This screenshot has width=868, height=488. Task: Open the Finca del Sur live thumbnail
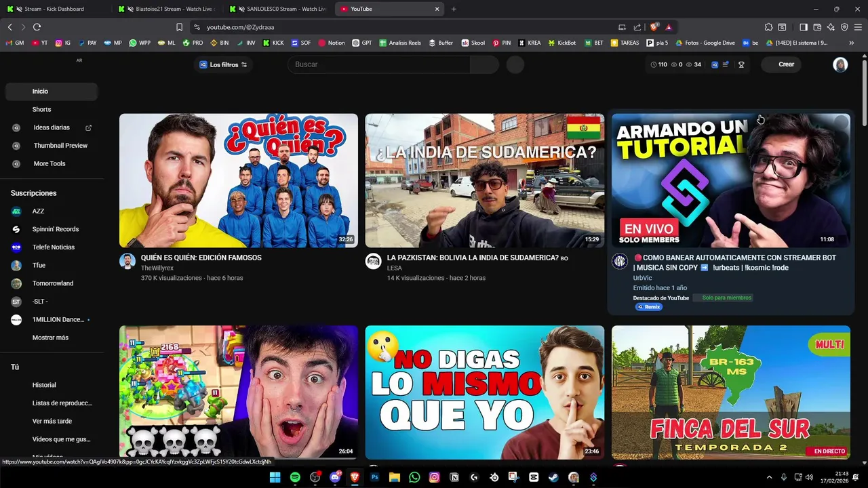click(x=731, y=392)
